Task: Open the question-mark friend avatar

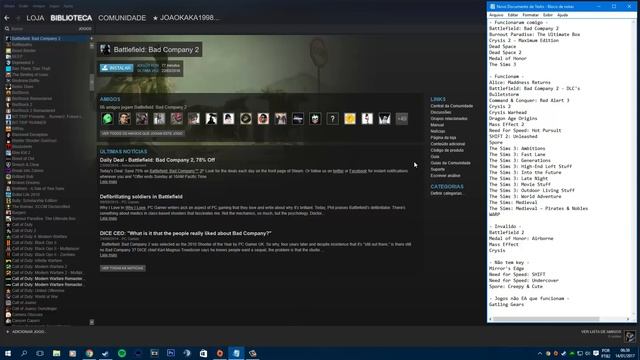Action: tap(332, 119)
